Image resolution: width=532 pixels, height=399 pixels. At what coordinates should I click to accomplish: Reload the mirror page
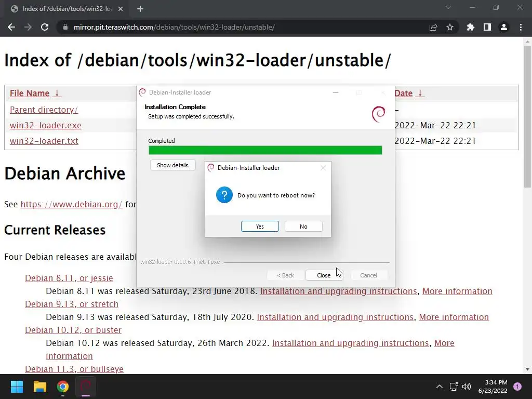pos(45,27)
